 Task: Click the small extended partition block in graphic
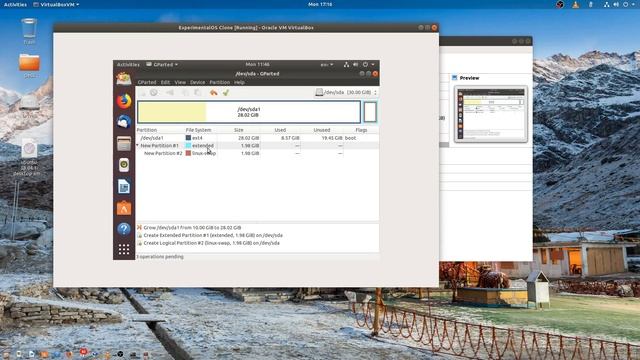pos(370,112)
